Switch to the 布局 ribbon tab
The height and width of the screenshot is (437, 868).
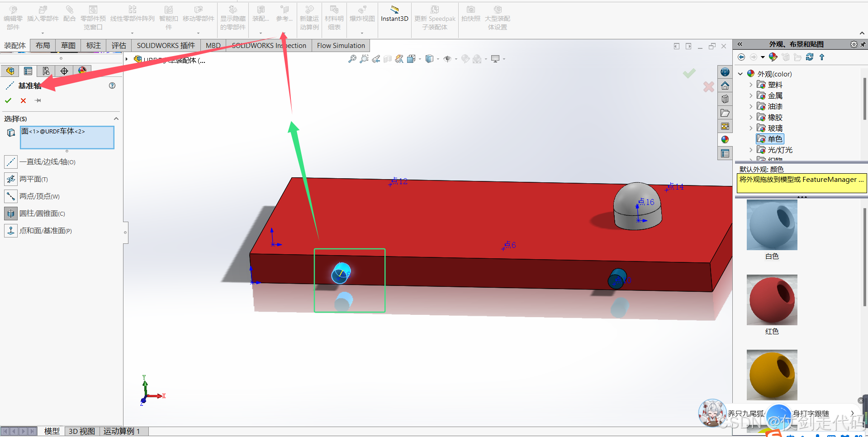(x=43, y=46)
